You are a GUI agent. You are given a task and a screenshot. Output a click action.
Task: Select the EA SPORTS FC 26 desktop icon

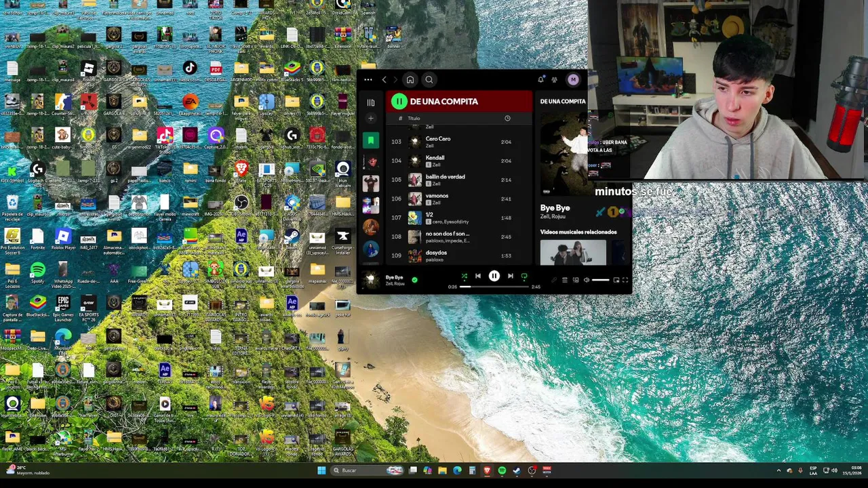tap(88, 308)
